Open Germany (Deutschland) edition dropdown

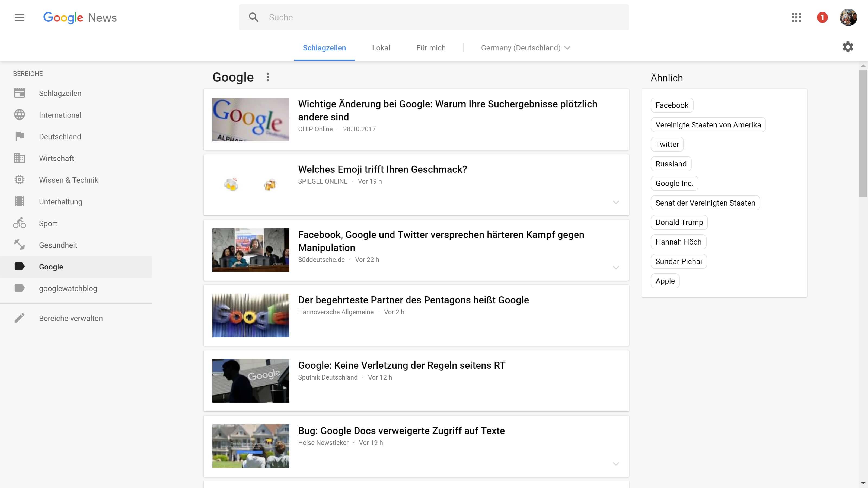tap(525, 48)
